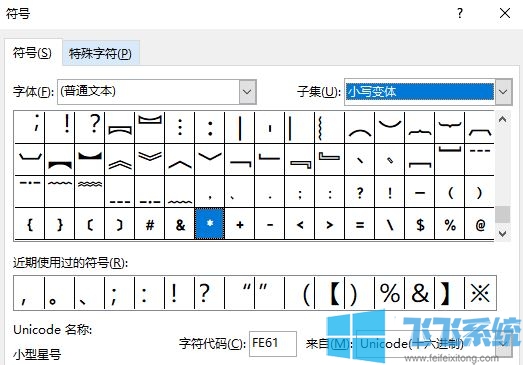Pick the recent full-width exclamation mark
Screen dimensions: 523x365
point(179,293)
